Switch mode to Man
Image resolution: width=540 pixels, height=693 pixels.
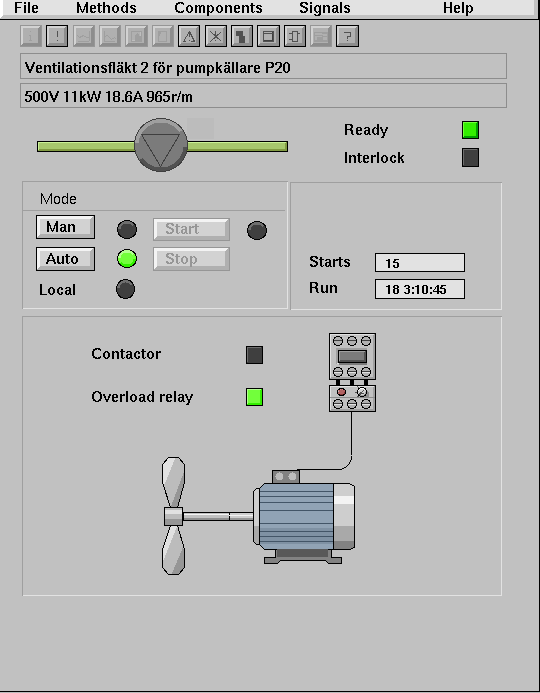(65, 227)
